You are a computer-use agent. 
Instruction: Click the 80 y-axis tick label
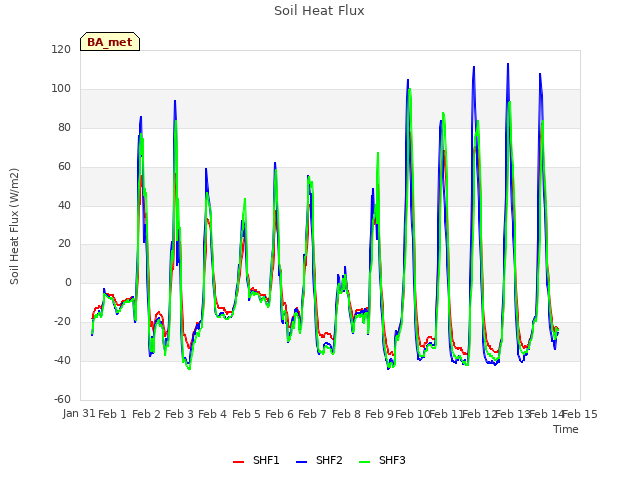[x=64, y=128]
